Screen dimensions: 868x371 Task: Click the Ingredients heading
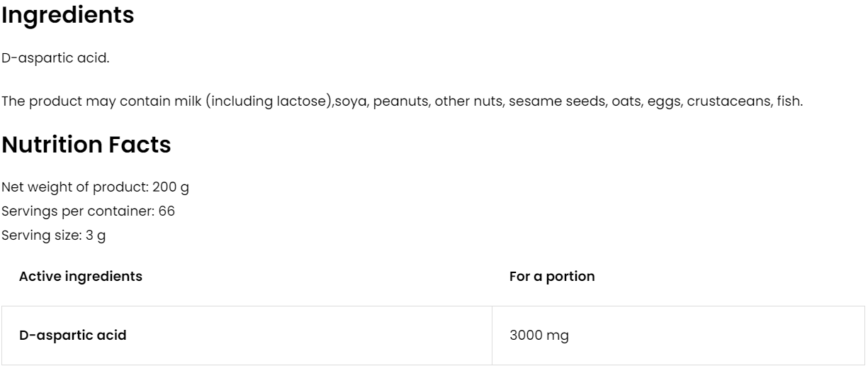click(67, 16)
